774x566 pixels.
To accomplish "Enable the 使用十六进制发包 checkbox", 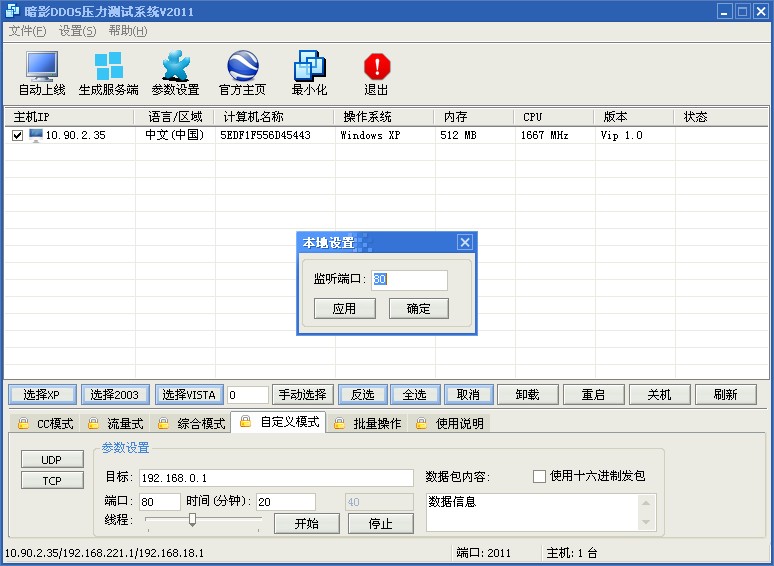I will point(539,476).
